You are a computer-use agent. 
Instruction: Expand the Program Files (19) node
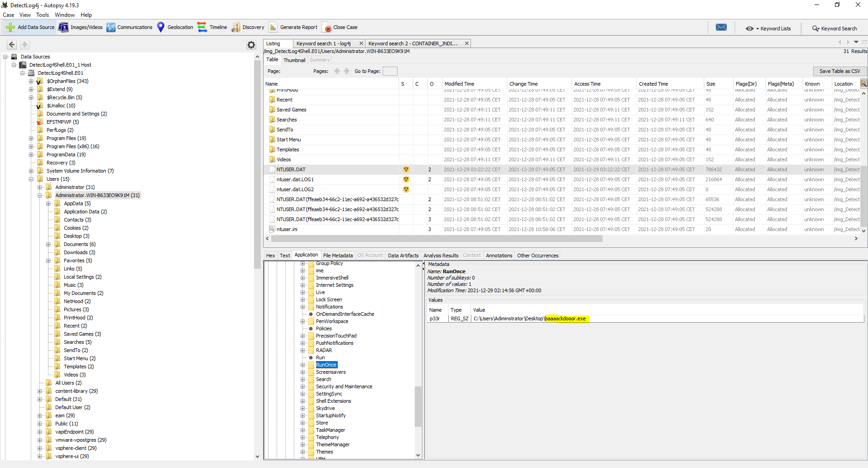click(x=31, y=138)
